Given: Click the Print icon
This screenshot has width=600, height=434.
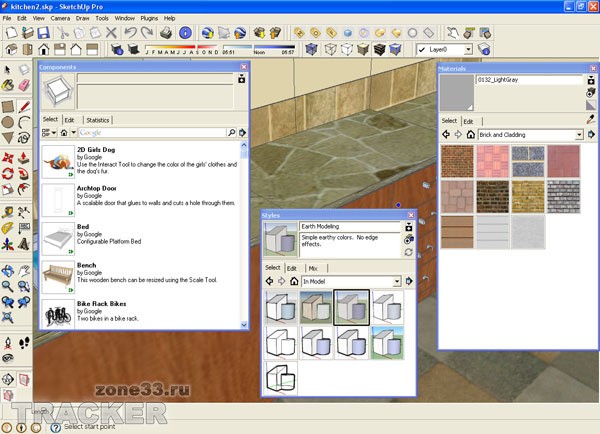Looking at the screenshot, I should point(166,33).
